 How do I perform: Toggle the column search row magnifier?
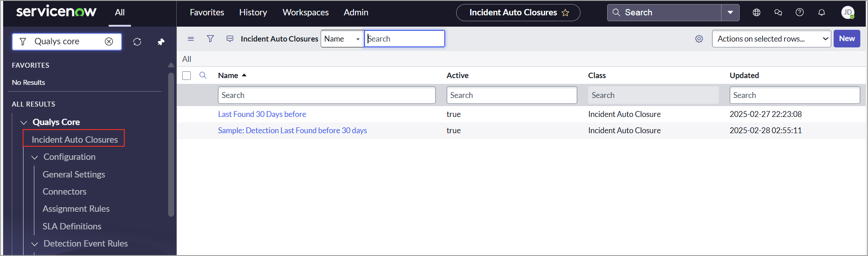point(203,75)
